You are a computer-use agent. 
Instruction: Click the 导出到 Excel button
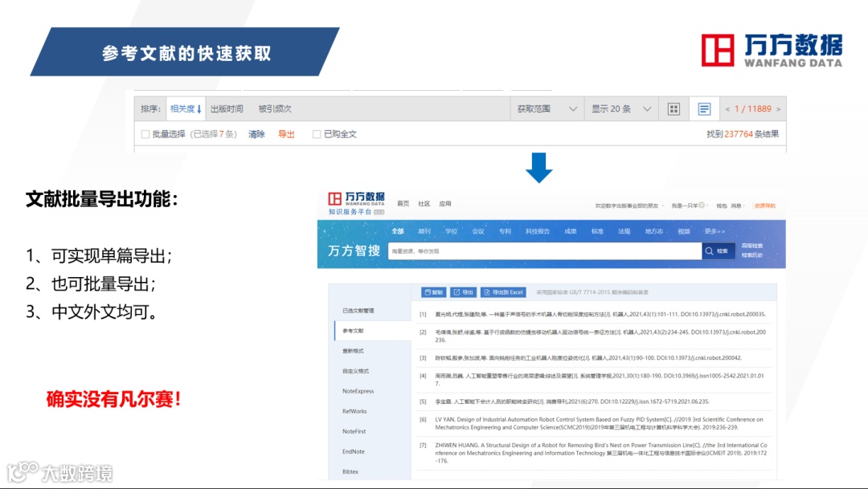point(502,292)
